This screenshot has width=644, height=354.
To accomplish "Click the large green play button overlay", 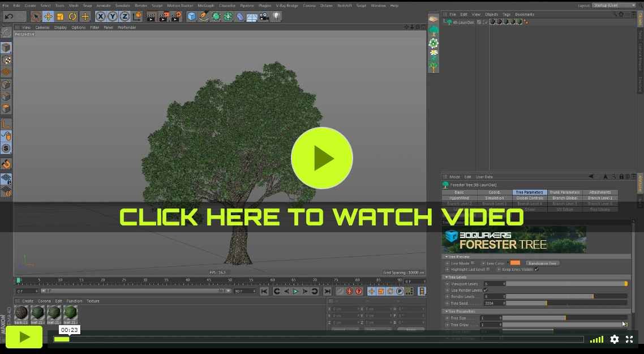I will point(322,158).
